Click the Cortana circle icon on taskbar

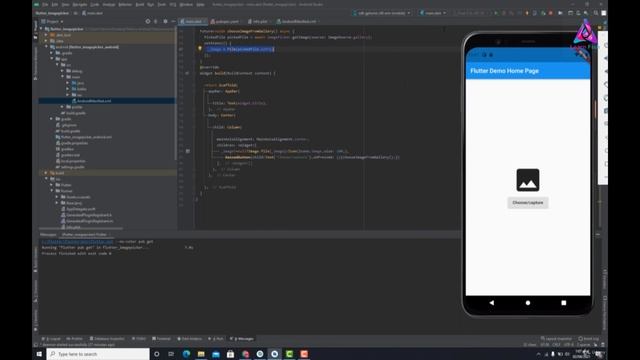[157, 354]
